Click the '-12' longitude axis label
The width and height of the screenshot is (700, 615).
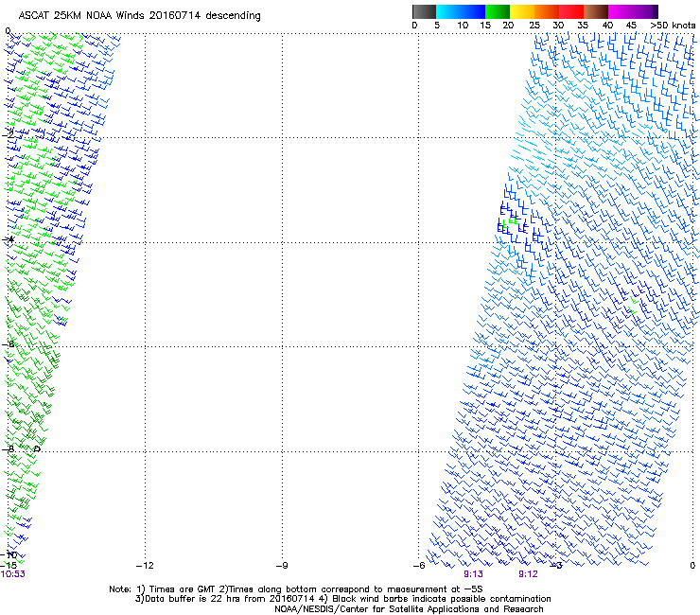click(145, 566)
